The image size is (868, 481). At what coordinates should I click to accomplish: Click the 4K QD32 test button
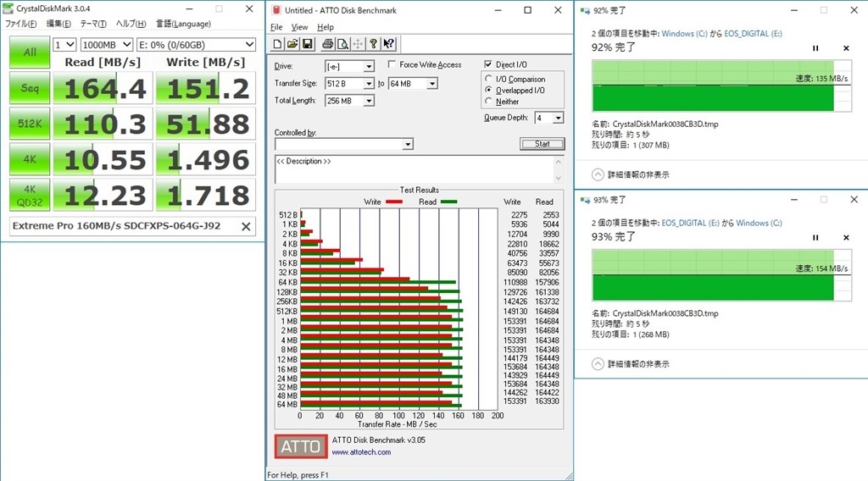tap(30, 195)
